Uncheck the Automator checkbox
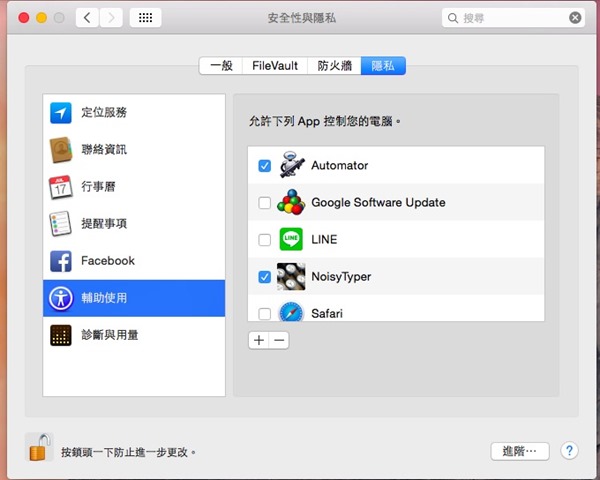 [264, 166]
